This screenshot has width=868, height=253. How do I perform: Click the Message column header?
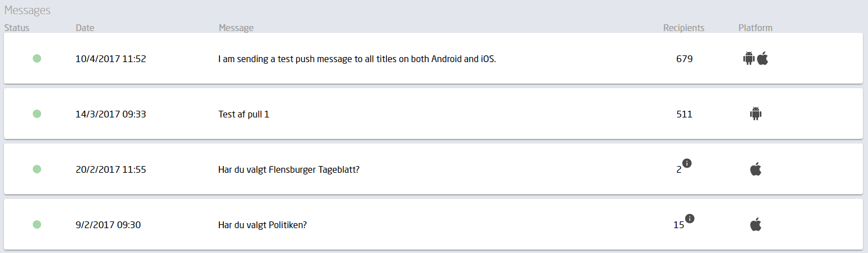click(236, 28)
